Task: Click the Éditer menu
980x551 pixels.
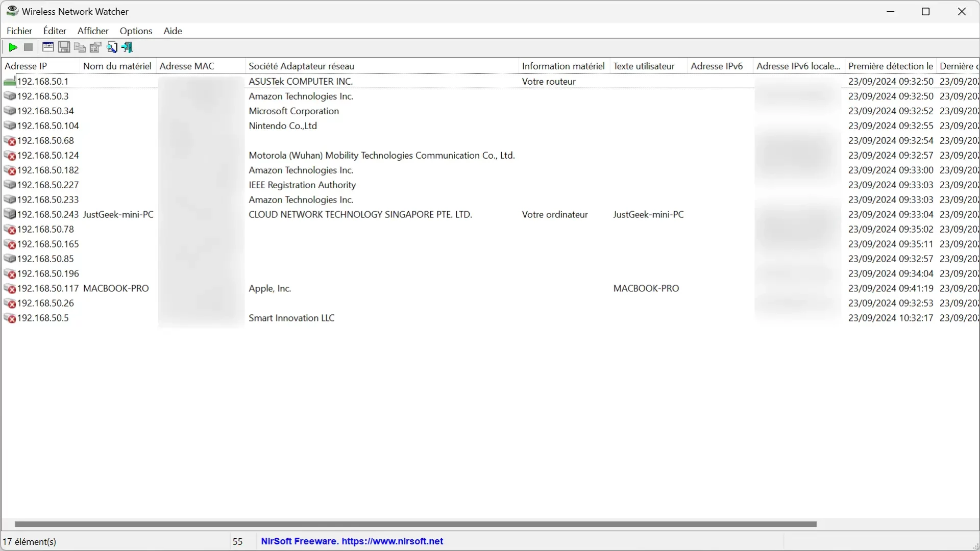Action: tap(55, 30)
